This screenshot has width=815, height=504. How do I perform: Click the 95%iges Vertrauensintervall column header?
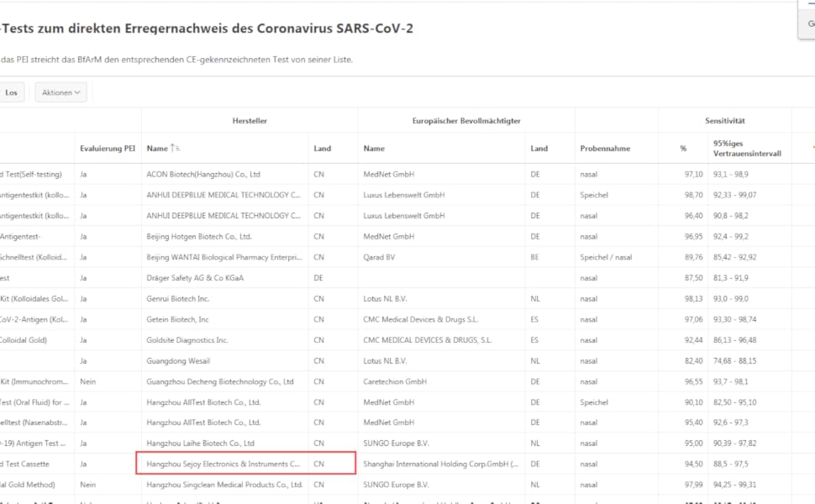click(747, 149)
